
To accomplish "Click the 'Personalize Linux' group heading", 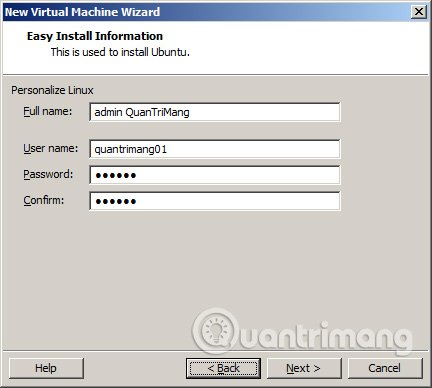I will coord(52,90).
